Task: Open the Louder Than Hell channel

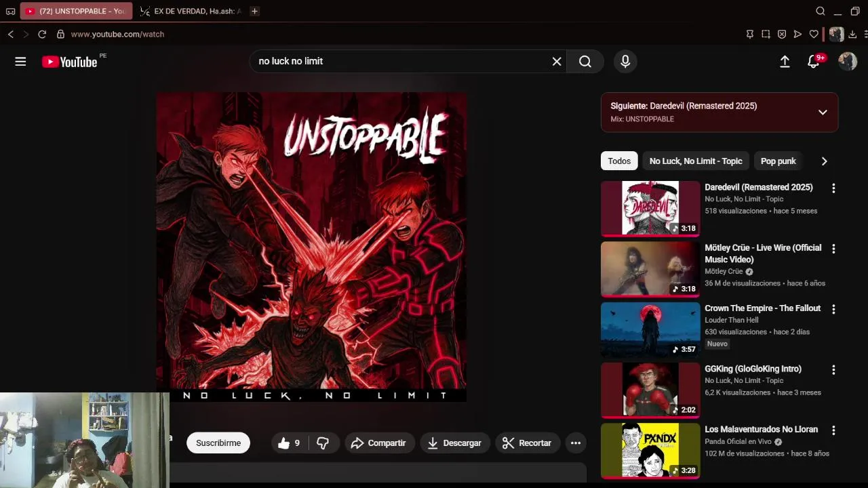Action: (x=732, y=320)
